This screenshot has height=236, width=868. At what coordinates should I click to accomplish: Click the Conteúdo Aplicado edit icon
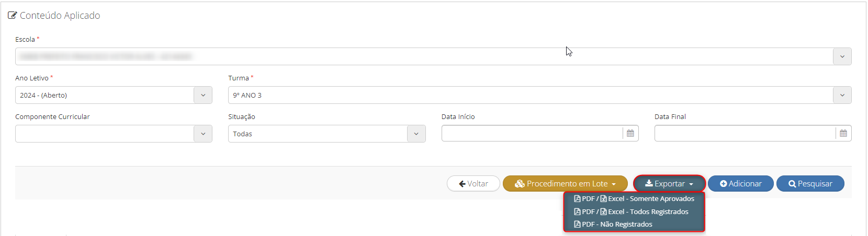click(12, 16)
